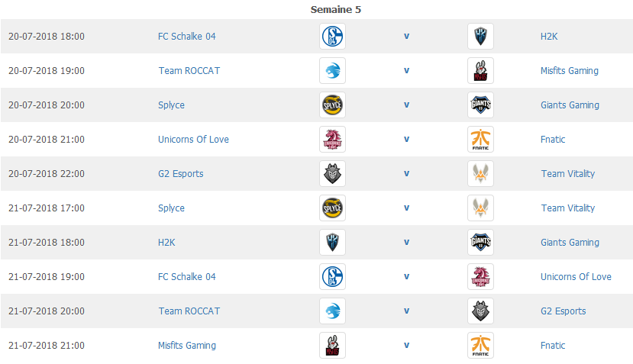Click the G2 Esports link in the 21-07 20:00 row
The height and width of the screenshot is (364, 633).
tap(564, 311)
